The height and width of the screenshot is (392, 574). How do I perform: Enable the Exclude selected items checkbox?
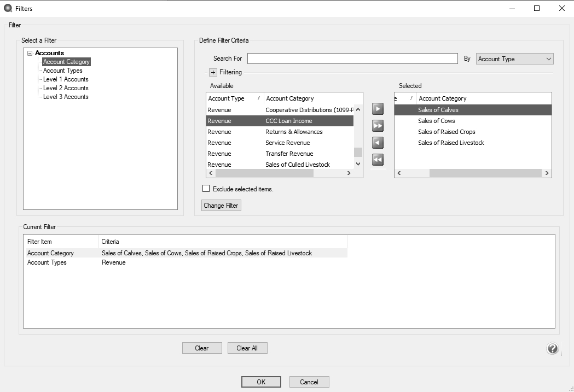(206, 189)
